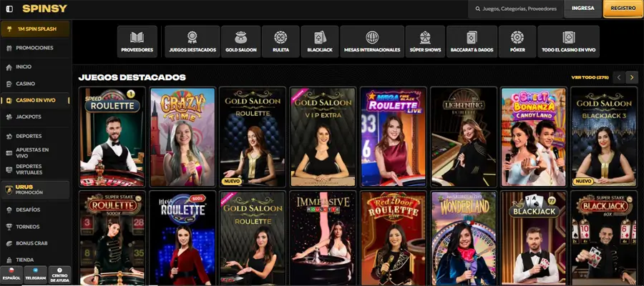The width and height of the screenshot is (644, 286).
Task: Open Torneos in the sidebar
Action: point(35,227)
